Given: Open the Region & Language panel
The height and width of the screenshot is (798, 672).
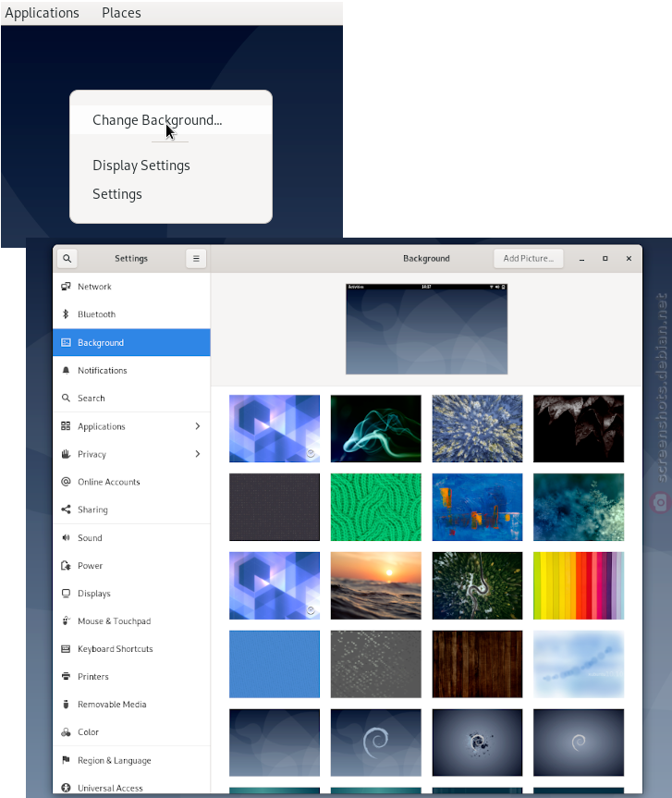Looking at the screenshot, I should pos(131,760).
